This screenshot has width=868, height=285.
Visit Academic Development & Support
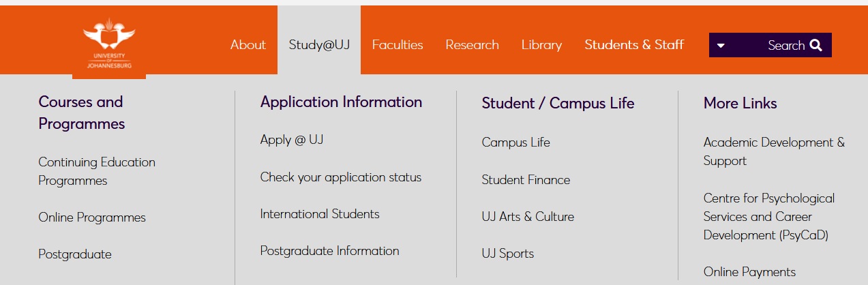point(774,151)
